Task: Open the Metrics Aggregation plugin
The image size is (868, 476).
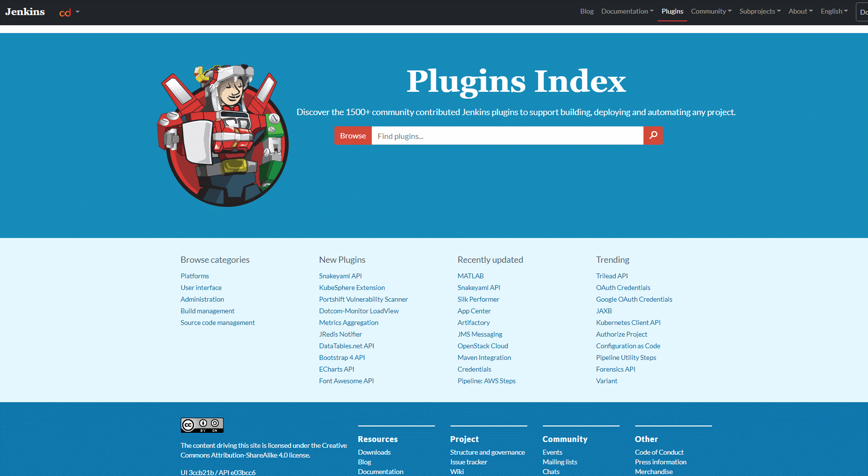Action: tap(348, 323)
